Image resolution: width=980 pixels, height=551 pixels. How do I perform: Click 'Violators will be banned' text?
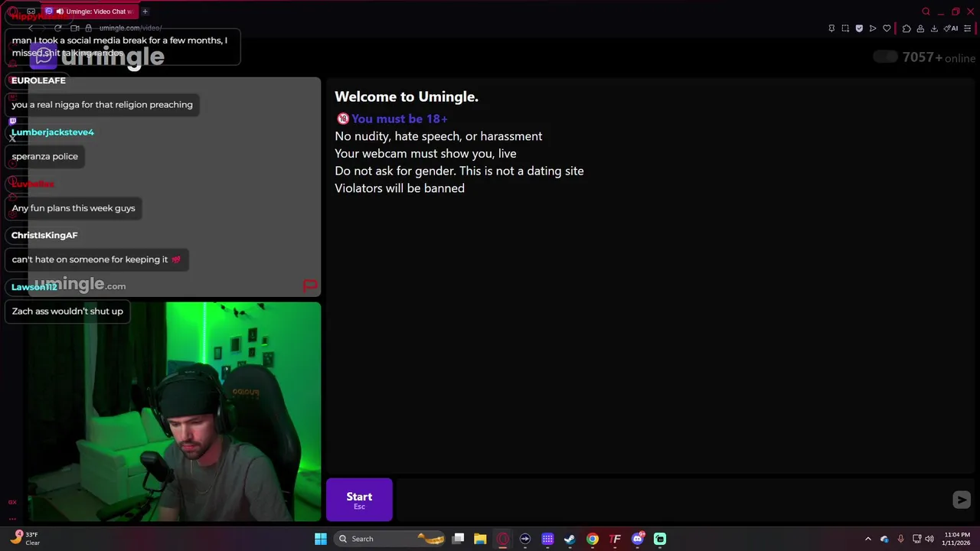point(400,188)
